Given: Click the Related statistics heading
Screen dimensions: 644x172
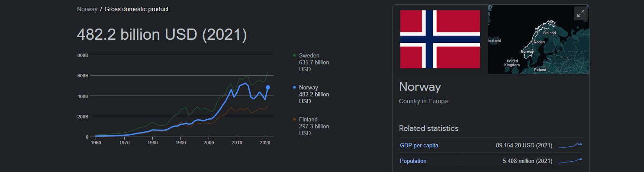Looking at the screenshot, I should click(428, 128).
